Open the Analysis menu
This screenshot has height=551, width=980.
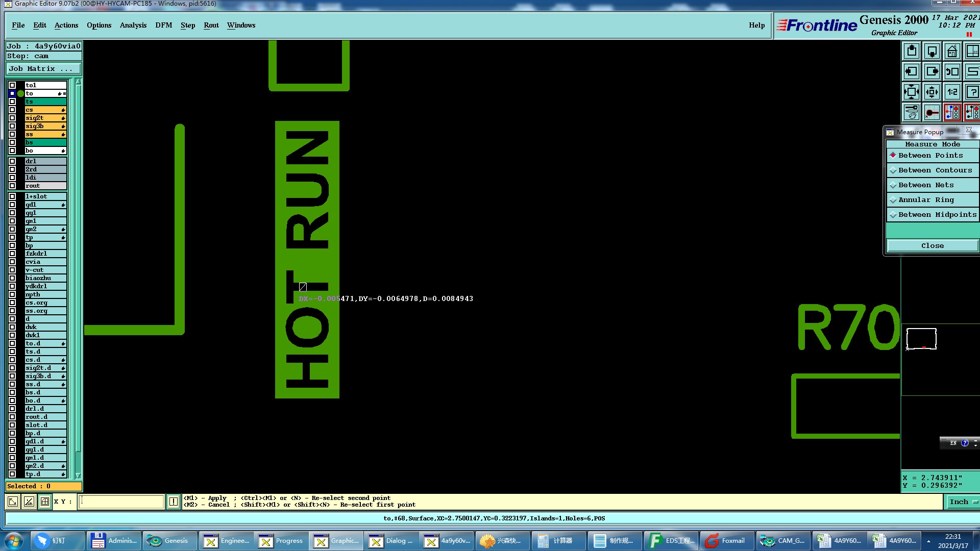tap(133, 26)
